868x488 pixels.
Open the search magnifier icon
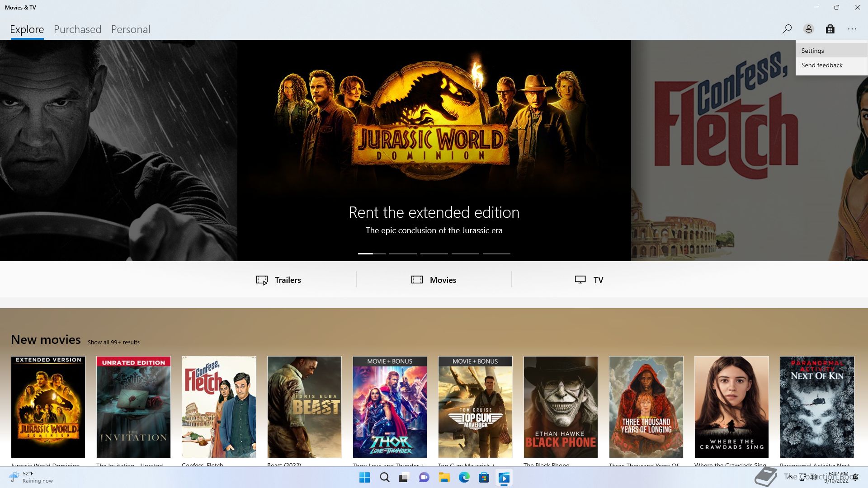coord(787,29)
